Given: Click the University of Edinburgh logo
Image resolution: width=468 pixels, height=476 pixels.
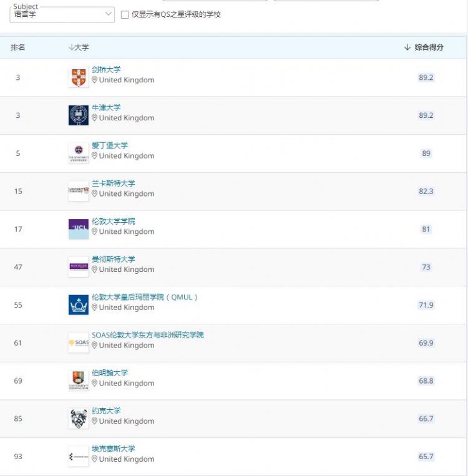Looking at the screenshot, I should 79,153.
